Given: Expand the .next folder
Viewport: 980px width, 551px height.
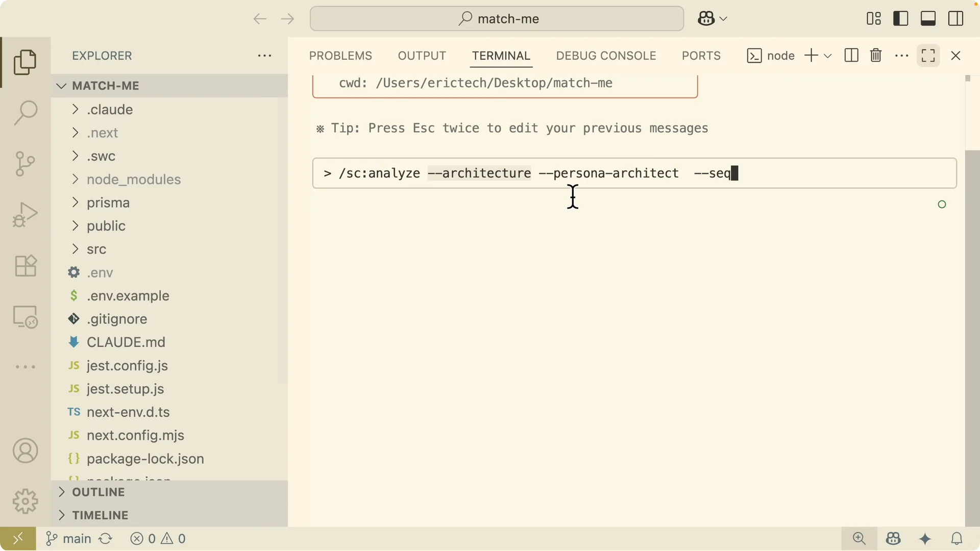Looking at the screenshot, I should coord(169,133).
